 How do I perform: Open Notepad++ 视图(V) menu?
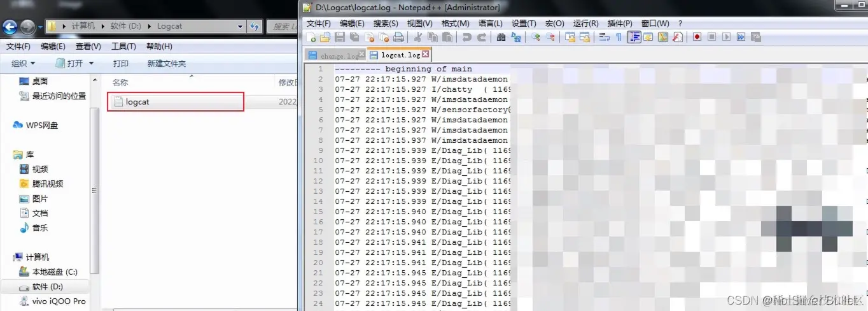click(419, 24)
